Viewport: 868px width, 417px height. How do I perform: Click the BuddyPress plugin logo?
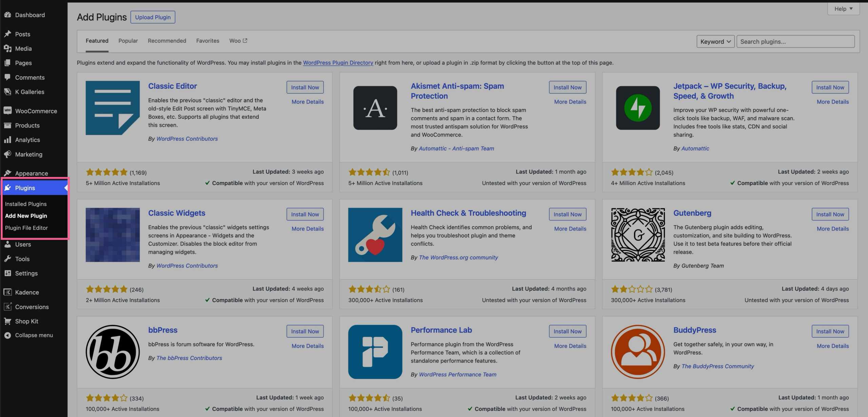pos(638,352)
